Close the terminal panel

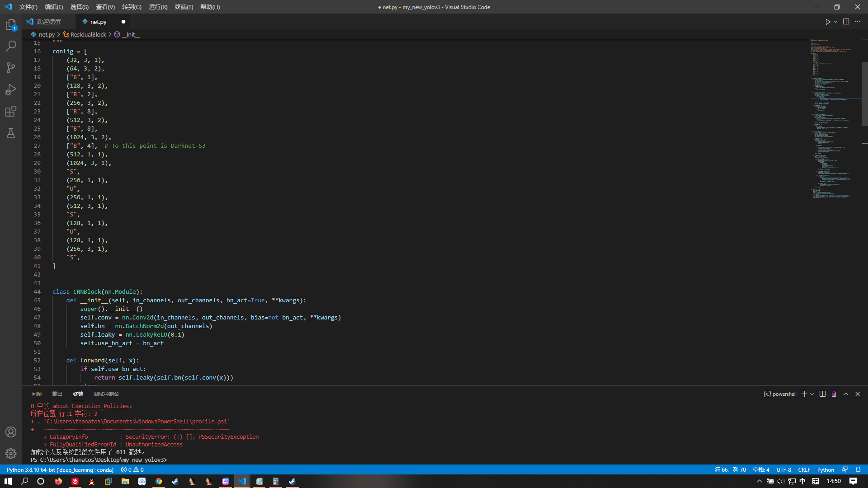[x=858, y=394]
